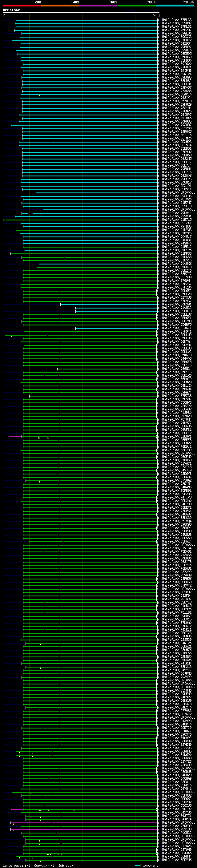Click the green ~80% identity legend bar

tap(137, 6)
